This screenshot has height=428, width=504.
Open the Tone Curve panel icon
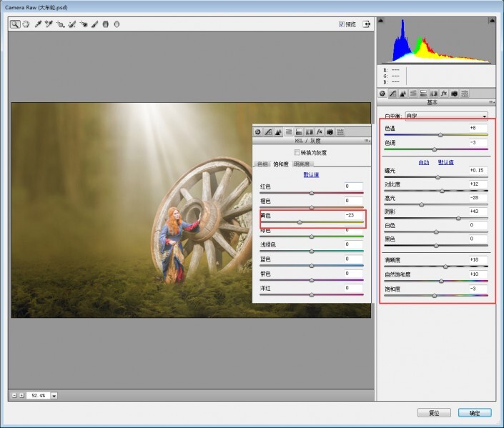tap(392, 93)
